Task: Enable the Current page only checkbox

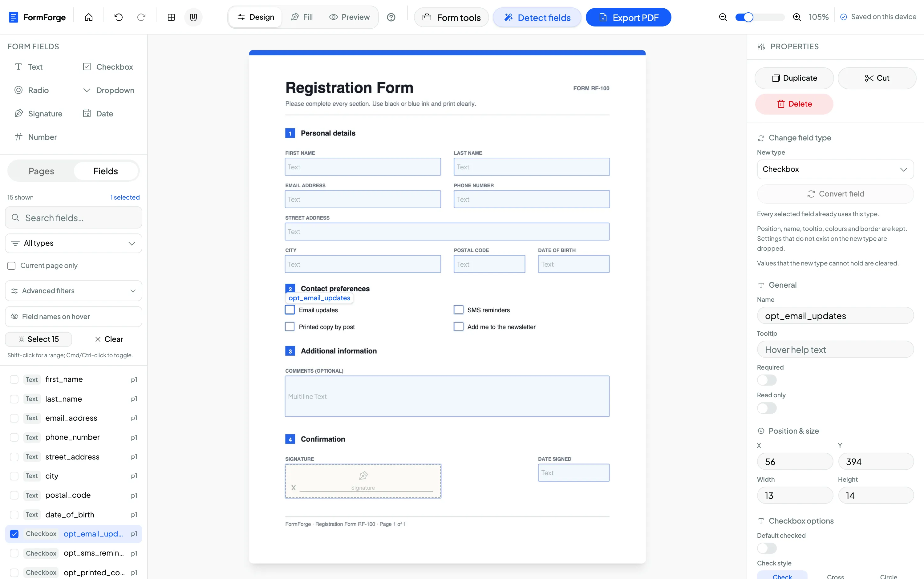Action: 11,266
